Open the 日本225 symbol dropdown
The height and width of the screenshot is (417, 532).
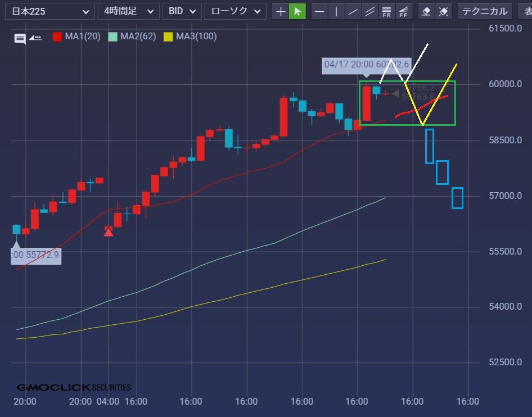pos(49,11)
